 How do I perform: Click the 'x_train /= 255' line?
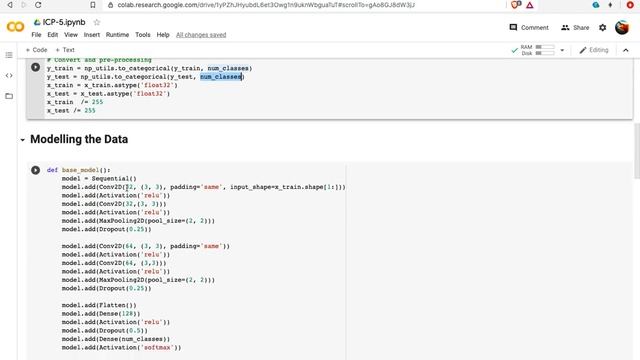pyautogui.click(x=75, y=102)
